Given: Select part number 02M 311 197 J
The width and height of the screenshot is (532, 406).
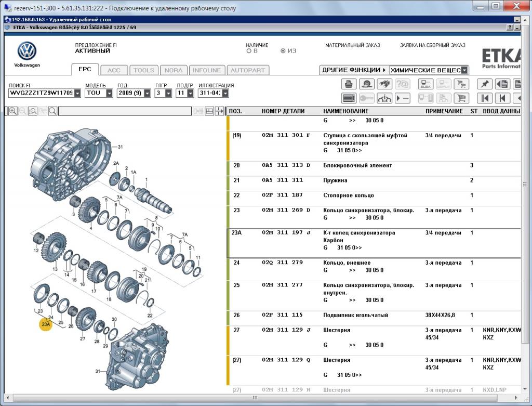Looking at the screenshot, I should 286,232.
